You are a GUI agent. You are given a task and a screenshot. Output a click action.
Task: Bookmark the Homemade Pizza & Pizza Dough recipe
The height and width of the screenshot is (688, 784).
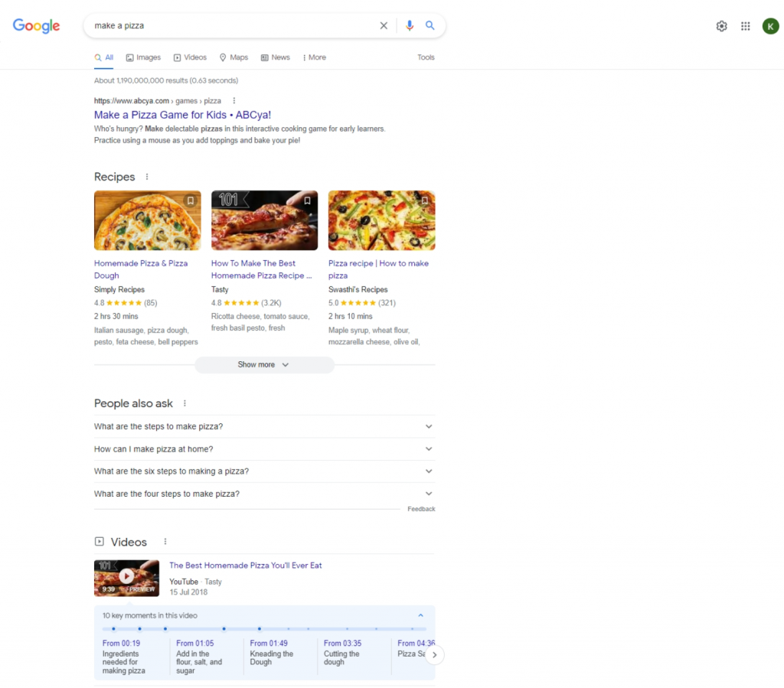[x=191, y=201]
